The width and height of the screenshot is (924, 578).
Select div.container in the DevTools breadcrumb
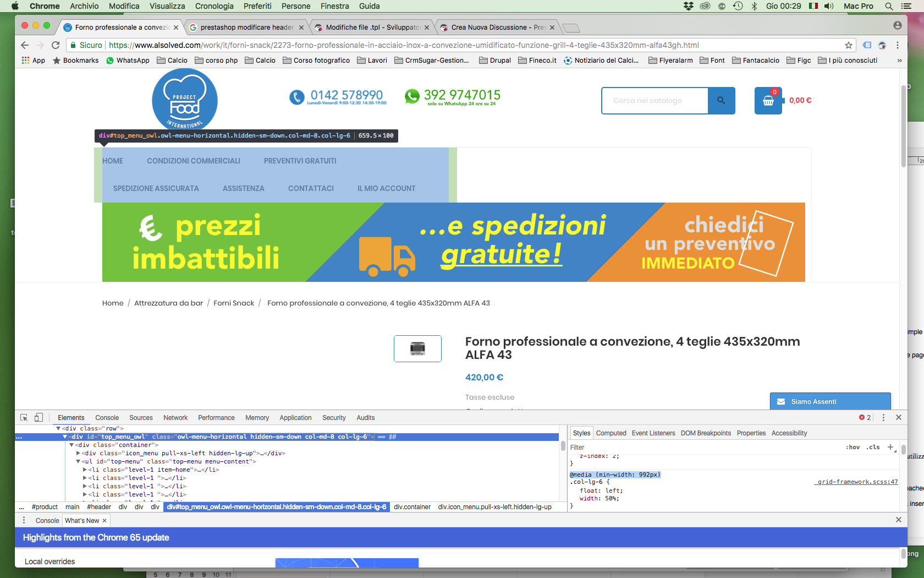(413, 507)
